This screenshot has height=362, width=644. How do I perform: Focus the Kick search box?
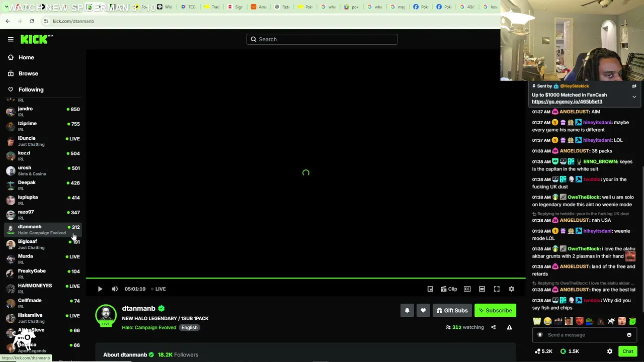(x=322, y=39)
